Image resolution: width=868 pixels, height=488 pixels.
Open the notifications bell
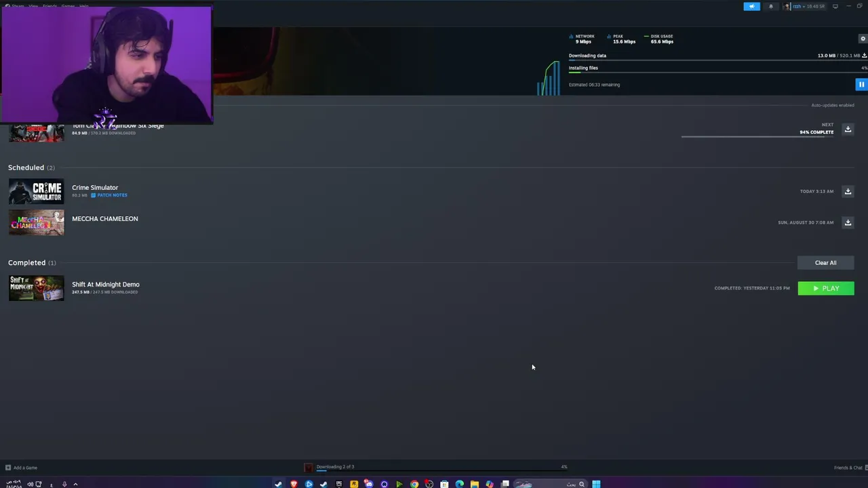[x=770, y=6]
